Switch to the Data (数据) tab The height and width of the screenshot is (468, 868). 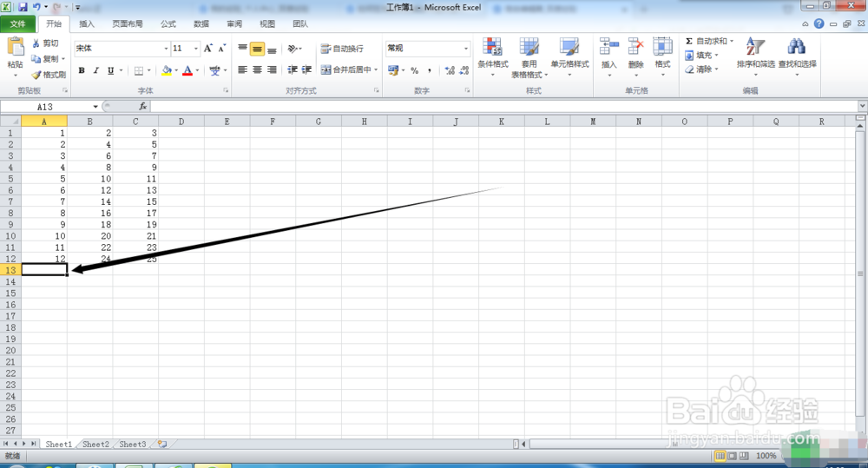[201, 23]
